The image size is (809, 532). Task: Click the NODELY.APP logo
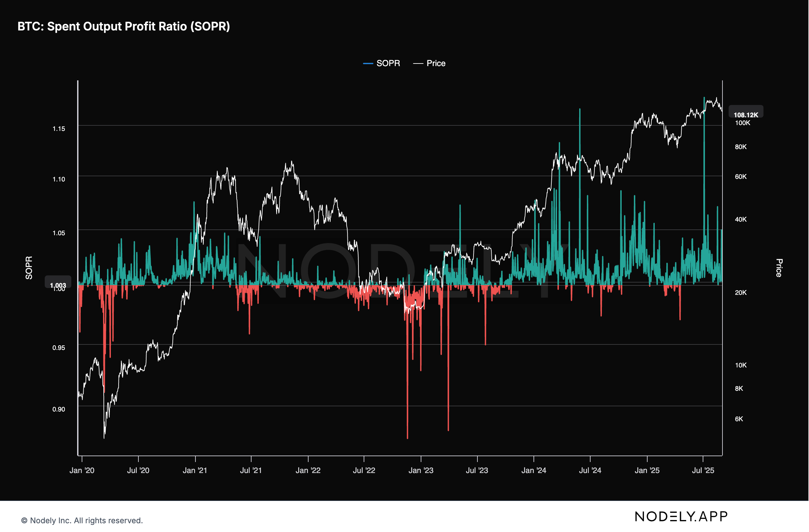click(681, 517)
